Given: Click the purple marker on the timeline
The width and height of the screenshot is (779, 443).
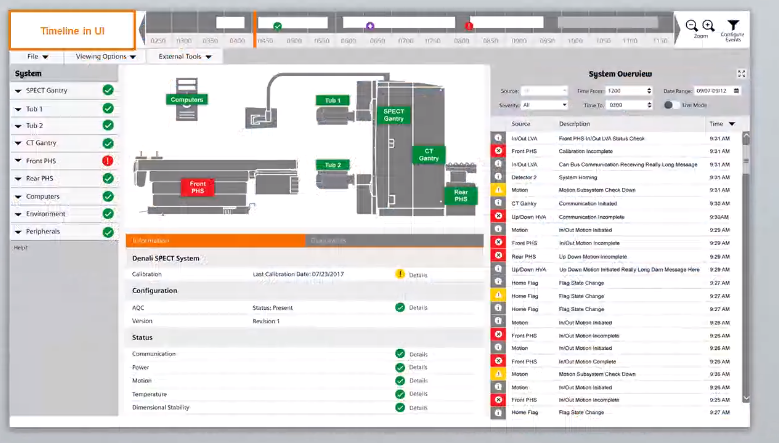Looking at the screenshot, I should coord(370,25).
